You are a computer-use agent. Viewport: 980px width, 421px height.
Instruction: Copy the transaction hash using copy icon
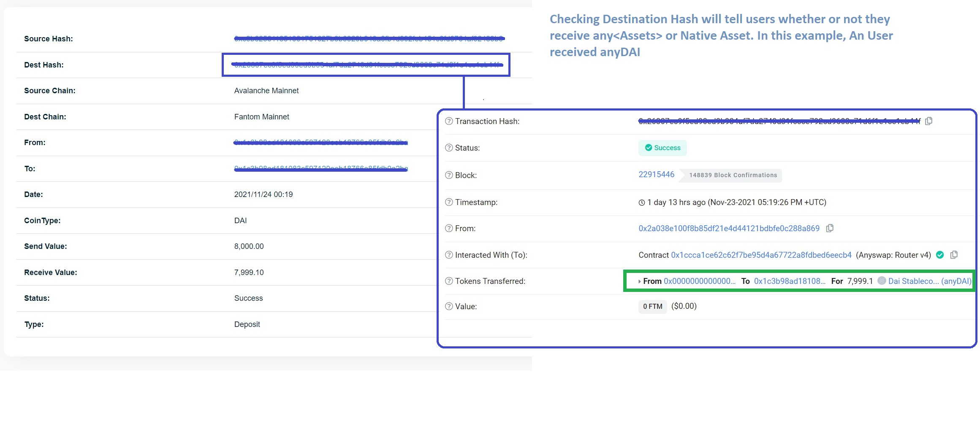928,121
